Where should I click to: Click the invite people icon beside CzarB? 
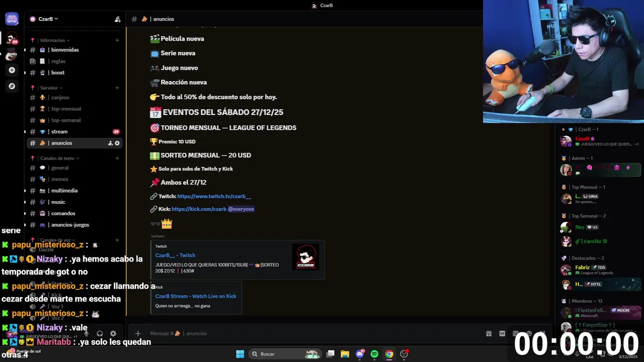[117, 19]
